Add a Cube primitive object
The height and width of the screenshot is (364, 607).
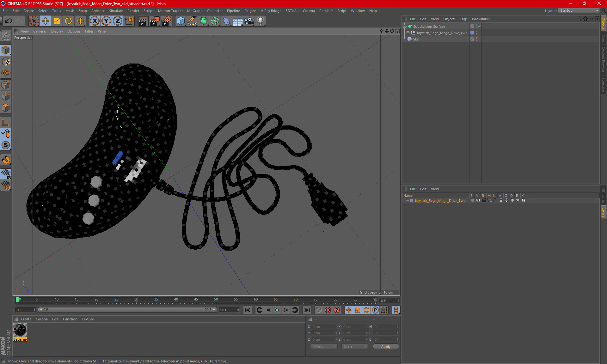tap(181, 21)
